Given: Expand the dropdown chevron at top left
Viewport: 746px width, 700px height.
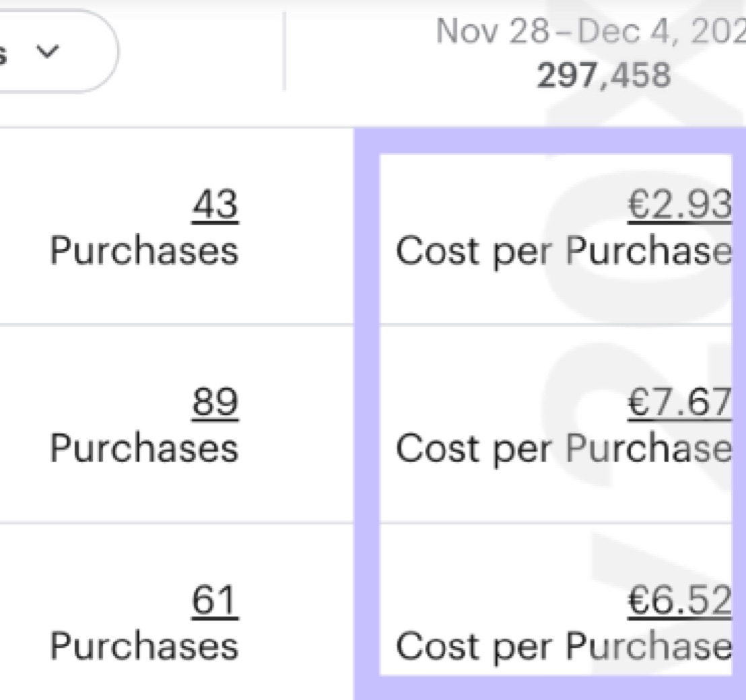Looking at the screenshot, I should (x=46, y=51).
